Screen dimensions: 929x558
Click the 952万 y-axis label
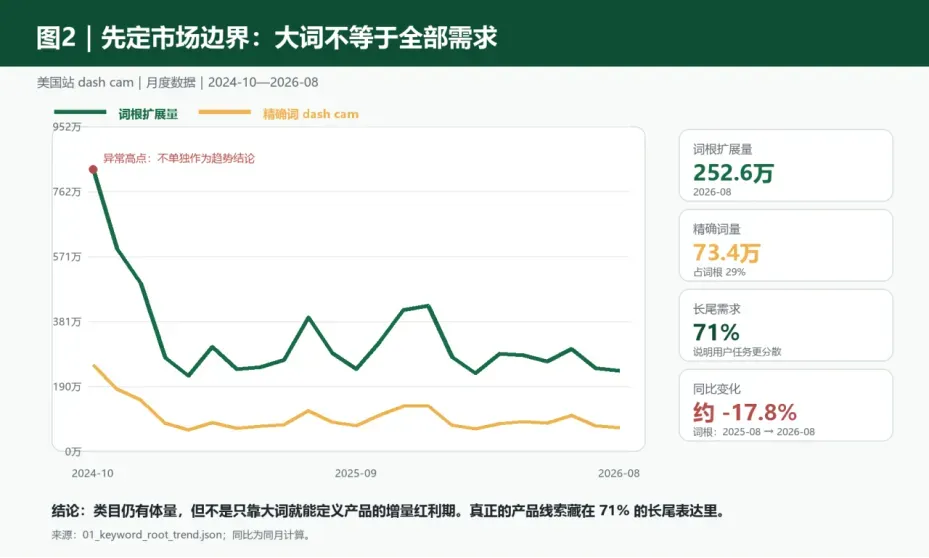click(x=66, y=127)
